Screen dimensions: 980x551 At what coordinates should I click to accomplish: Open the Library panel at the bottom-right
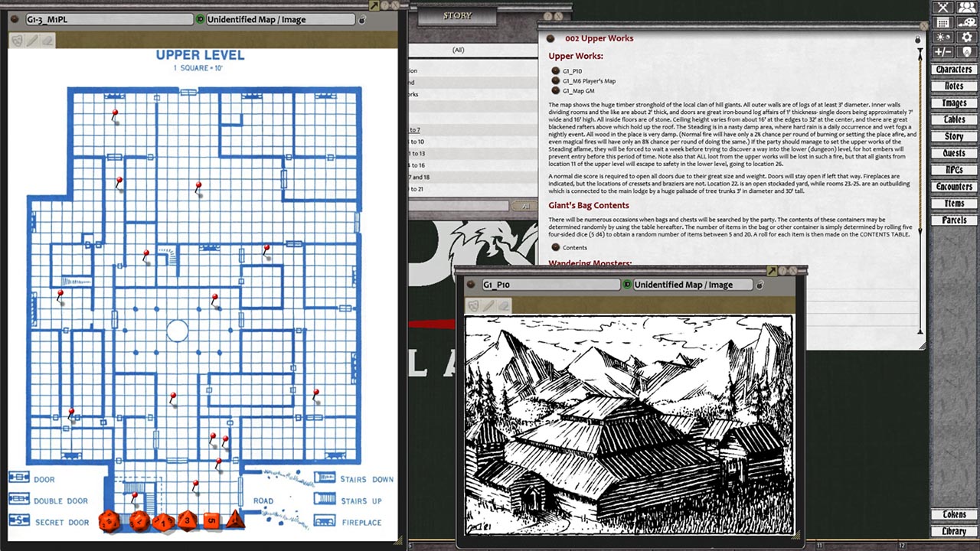[953, 531]
